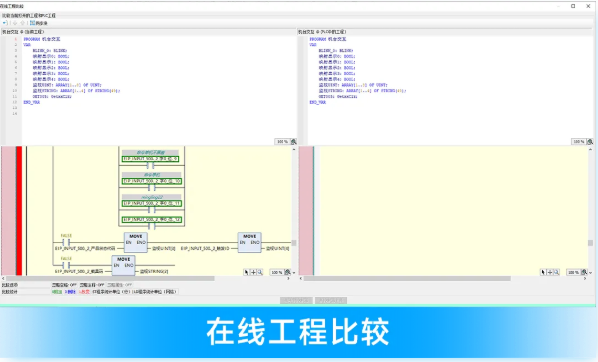Click the right greyed button at the dialog bottom

coord(331,301)
